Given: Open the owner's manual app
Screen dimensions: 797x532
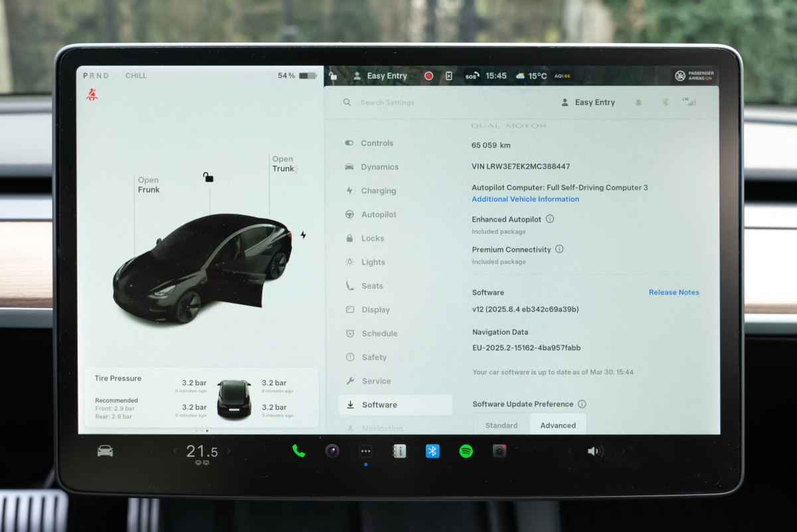Looking at the screenshot, I should click(399, 451).
